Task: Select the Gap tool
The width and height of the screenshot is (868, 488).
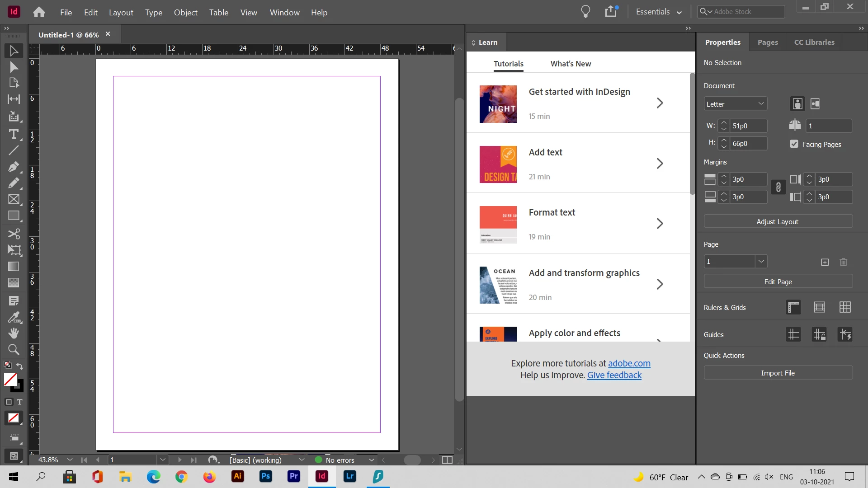Action: tap(14, 99)
